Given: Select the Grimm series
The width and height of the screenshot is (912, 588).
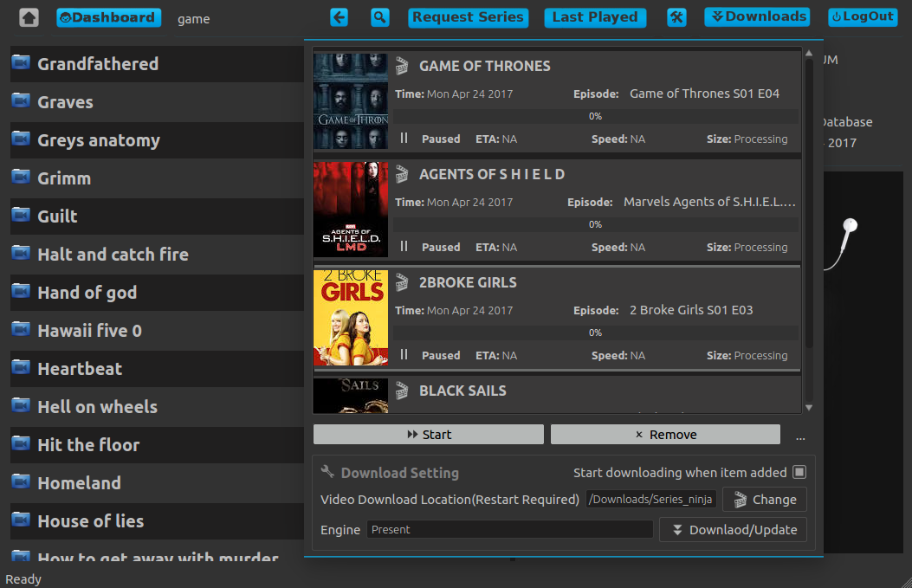Looking at the screenshot, I should 157,178.
